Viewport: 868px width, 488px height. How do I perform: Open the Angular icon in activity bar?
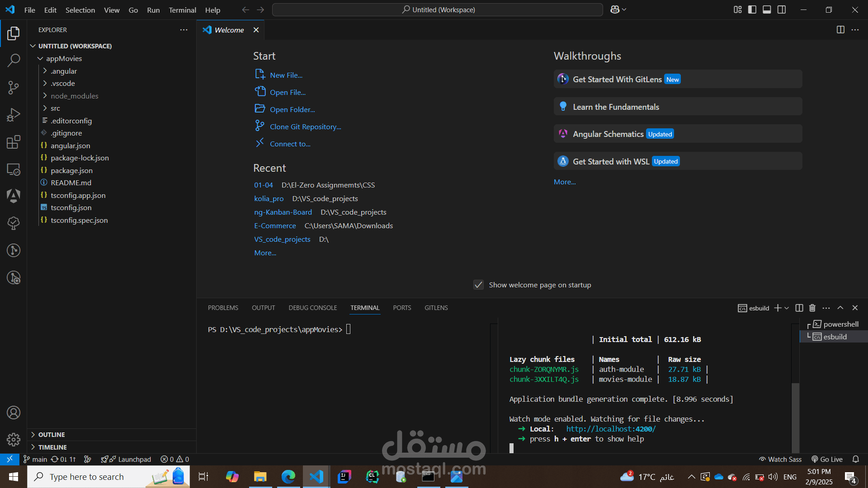point(14,196)
